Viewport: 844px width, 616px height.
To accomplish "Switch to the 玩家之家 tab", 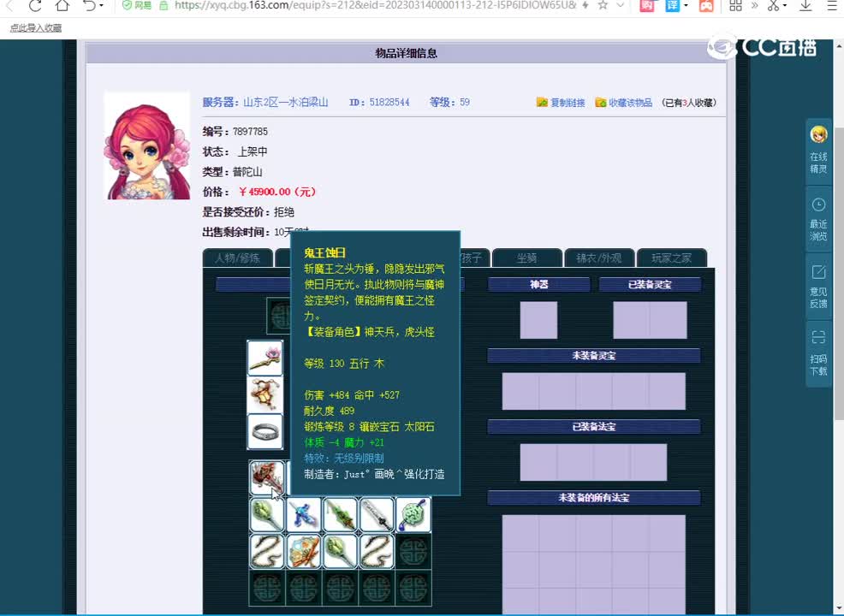I will tap(672, 258).
